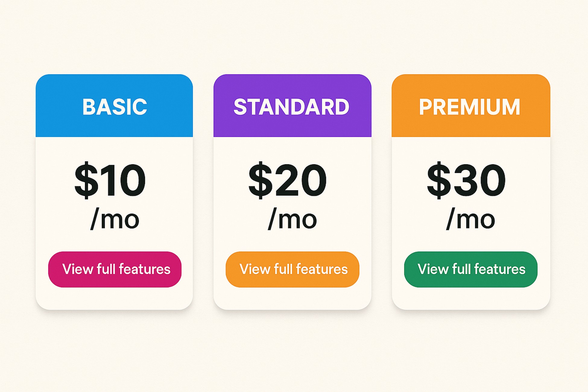Select the STANDARD plan title
Image resolution: width=588 pixels, height=392 pixels.
click(291, 107)
